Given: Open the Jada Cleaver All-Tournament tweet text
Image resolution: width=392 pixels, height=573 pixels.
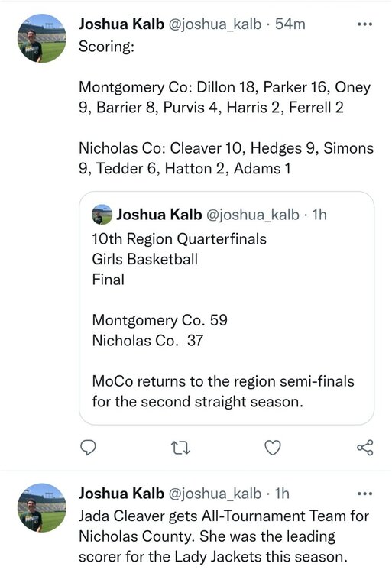Looking at the screenshot, I should (x=224, y=536).
